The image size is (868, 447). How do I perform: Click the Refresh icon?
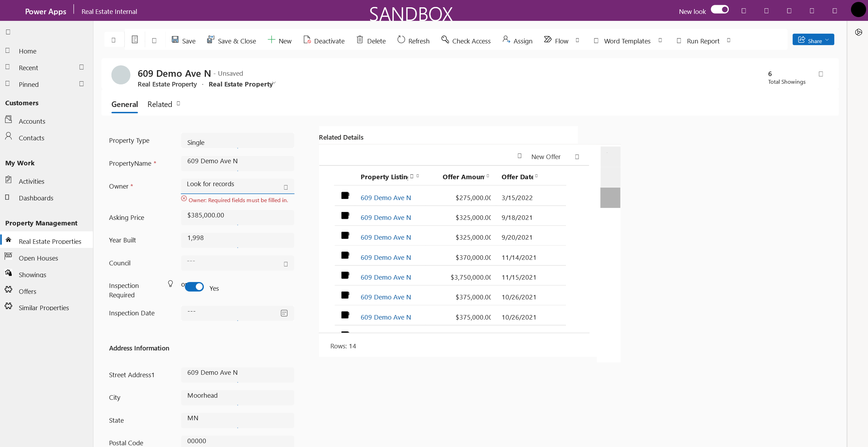pyautogui.click(x=401, y=40)
